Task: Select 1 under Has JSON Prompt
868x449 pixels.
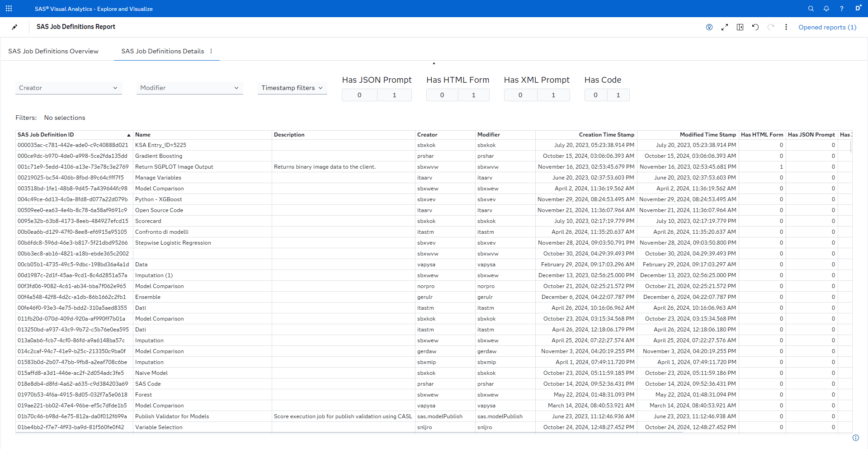Action: click(x=394, y=95)
